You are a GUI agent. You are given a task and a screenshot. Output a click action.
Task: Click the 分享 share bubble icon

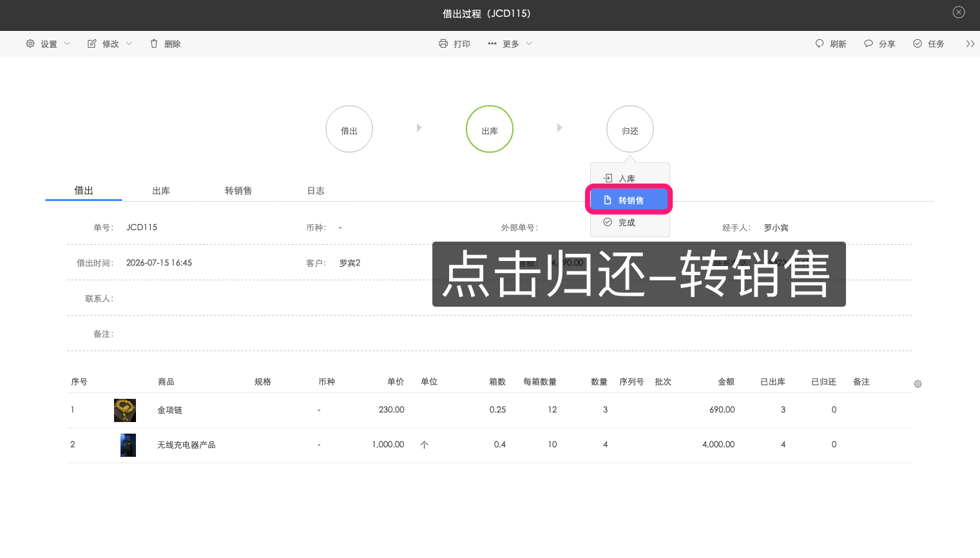pos(869,44)
